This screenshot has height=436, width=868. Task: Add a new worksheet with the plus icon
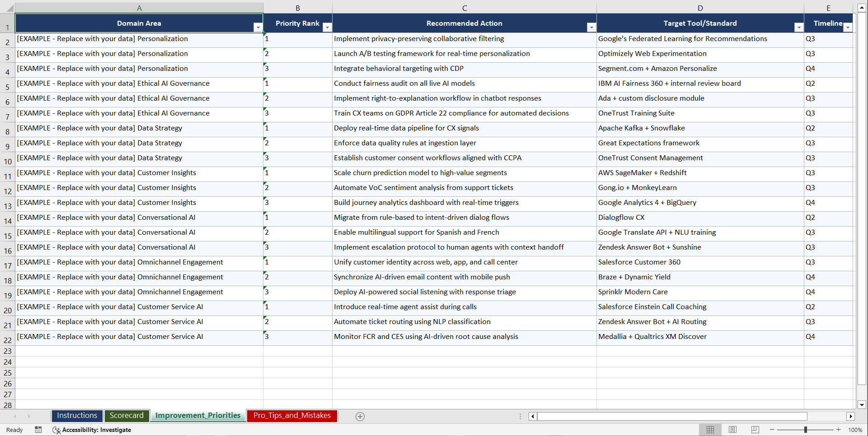pyautogui.click(x=360, y=416)
